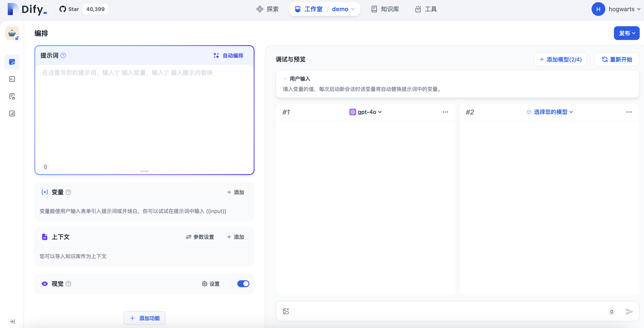Viewport: 644px width, 328px height.
Task: Click the orchestrate icon in left sidebar
Action: point(12,62)
